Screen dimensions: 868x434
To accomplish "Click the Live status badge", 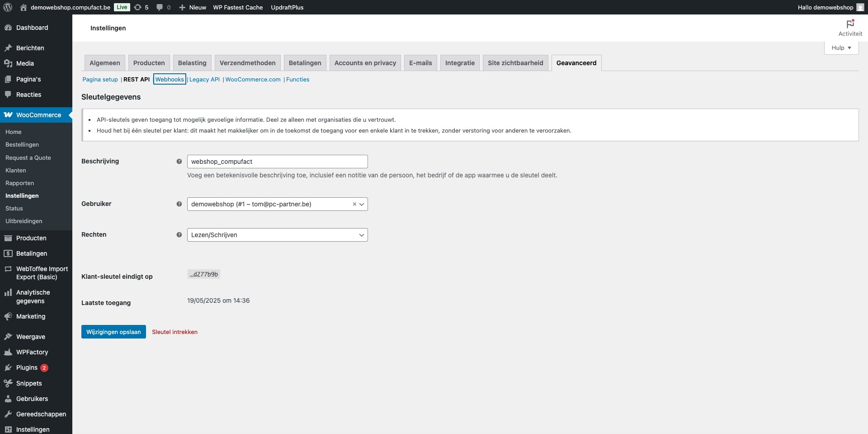I will click(122, 7).
